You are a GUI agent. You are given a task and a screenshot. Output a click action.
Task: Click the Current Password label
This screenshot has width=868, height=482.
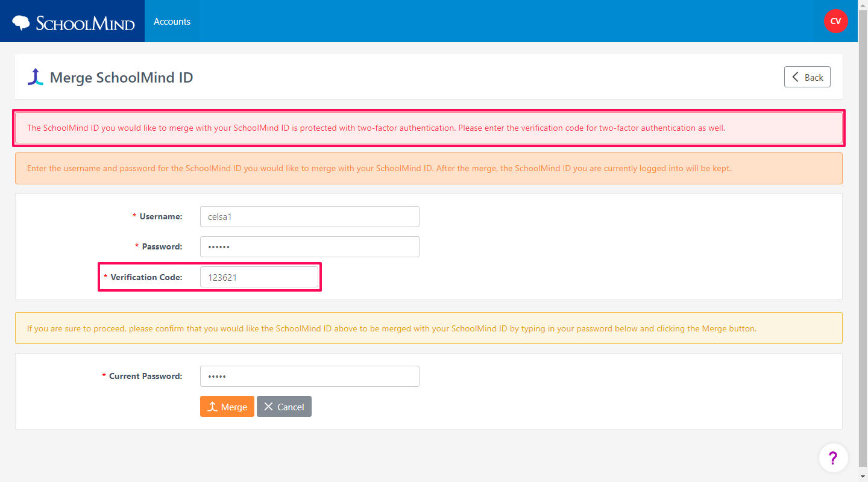pos(145,376)
